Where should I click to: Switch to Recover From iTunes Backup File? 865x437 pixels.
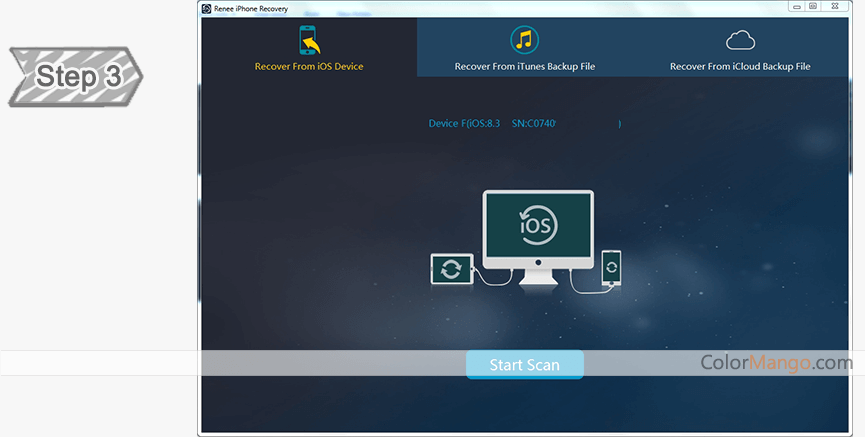pyautogui.click(x=524, y=66)
